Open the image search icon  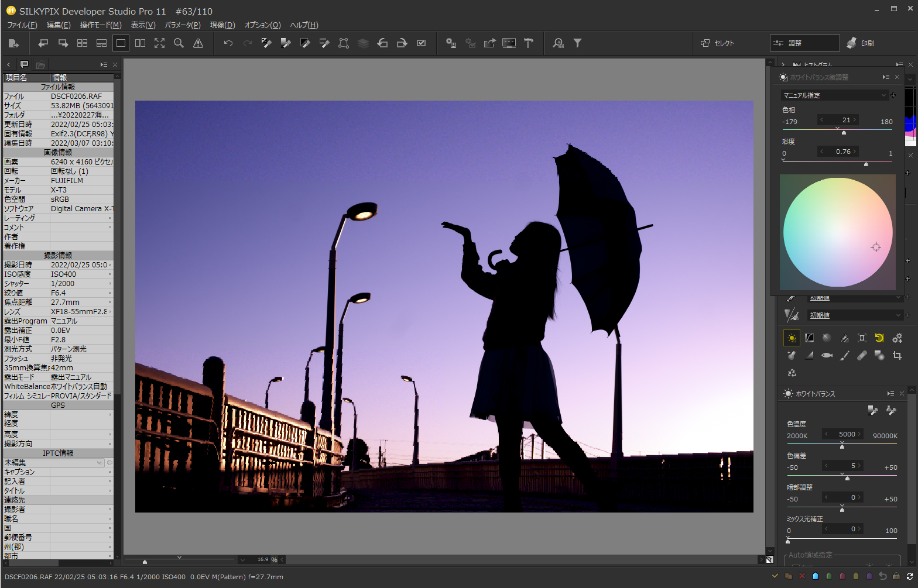point(558,43)
